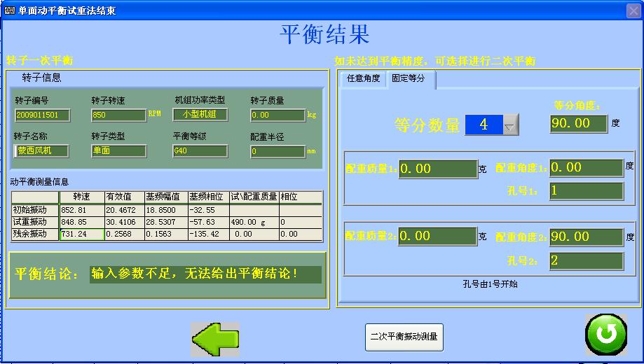Click the 配重质量1 input field
The image size is (644, 364).
click(x=438, y=169)
